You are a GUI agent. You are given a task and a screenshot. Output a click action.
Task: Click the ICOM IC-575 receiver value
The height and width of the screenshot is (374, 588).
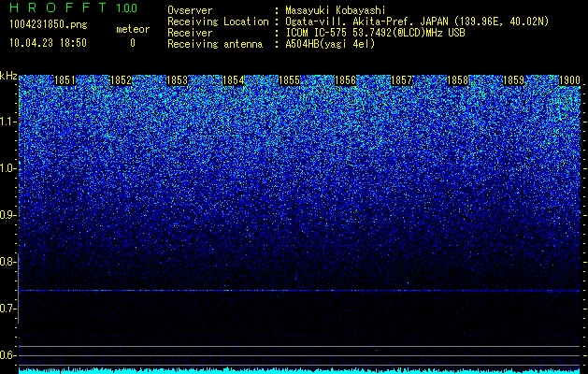click(x=375, y=33)
